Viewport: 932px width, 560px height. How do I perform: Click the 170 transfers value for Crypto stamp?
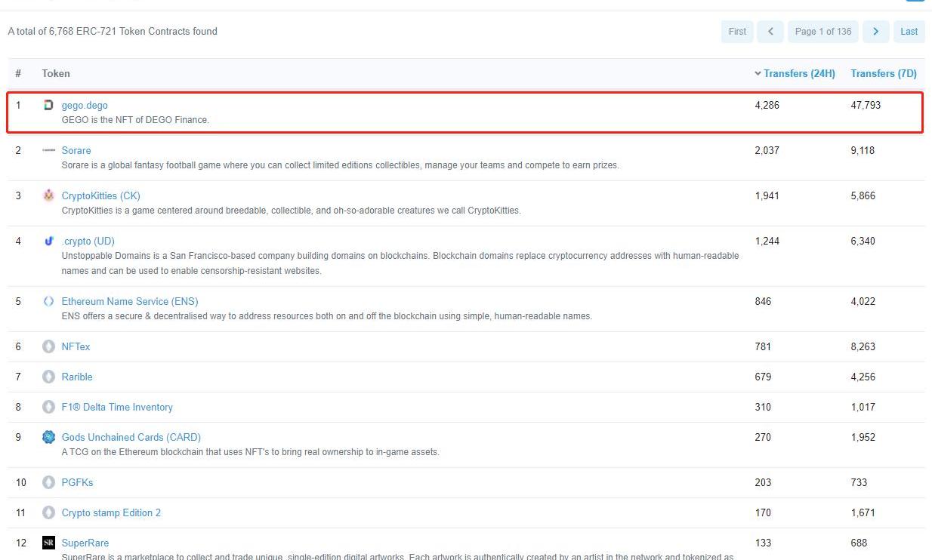click(763, 512)
